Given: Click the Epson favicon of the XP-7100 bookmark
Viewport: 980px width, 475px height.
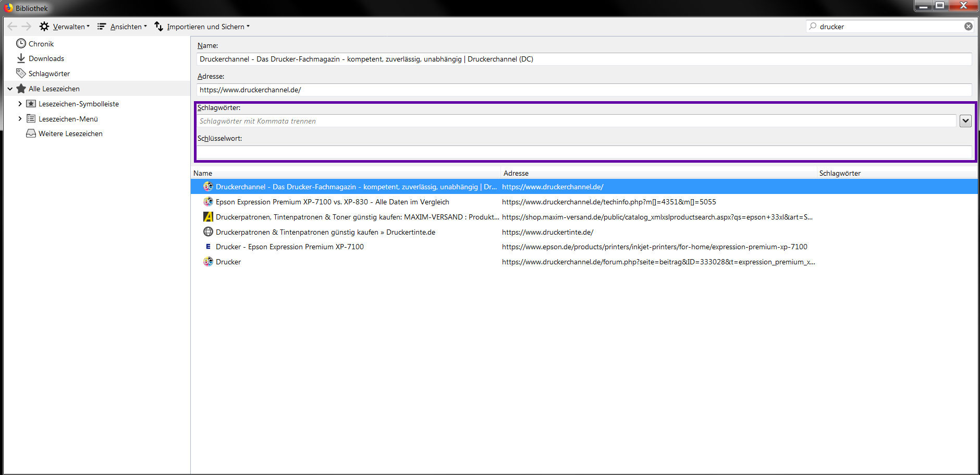Looking at the screenshot, I should [x=208, y=247].
